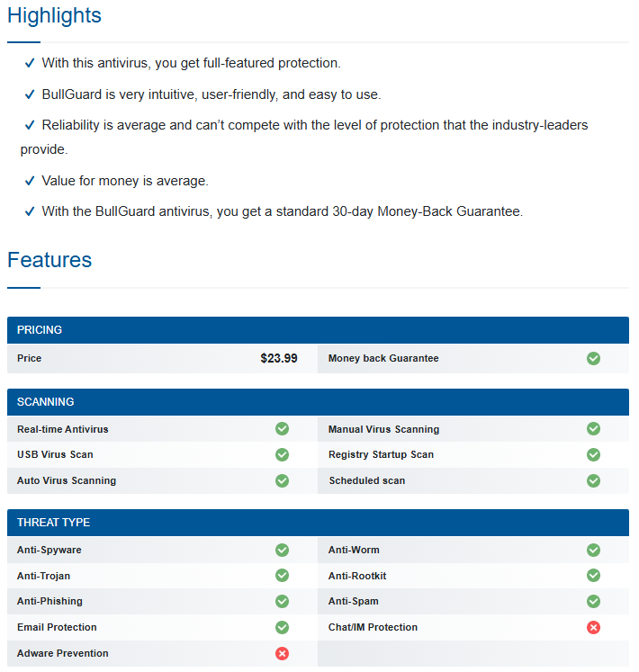Click the Features heading
The image size is (639, 672).
coord(49,260)
